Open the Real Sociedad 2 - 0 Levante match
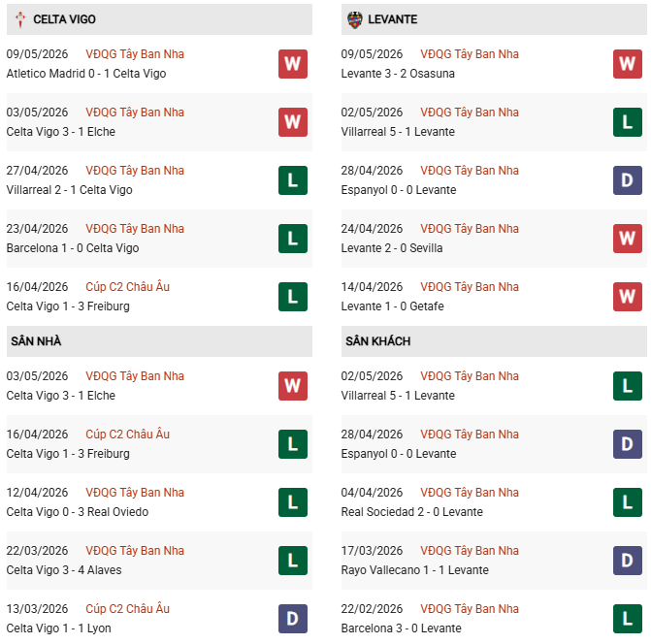 tap(412, 512)
